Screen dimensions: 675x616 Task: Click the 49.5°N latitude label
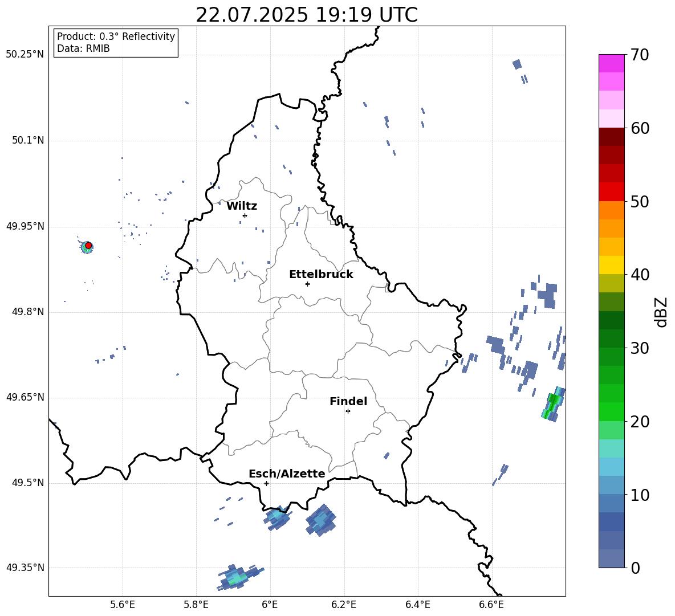pos(28,483)
